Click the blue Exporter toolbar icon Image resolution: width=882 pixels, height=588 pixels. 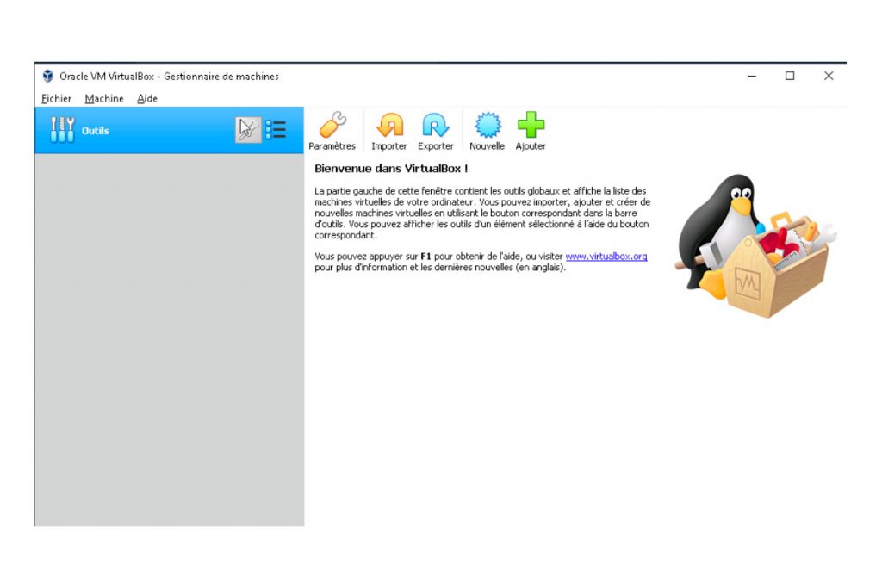click(x=435, y=127)
